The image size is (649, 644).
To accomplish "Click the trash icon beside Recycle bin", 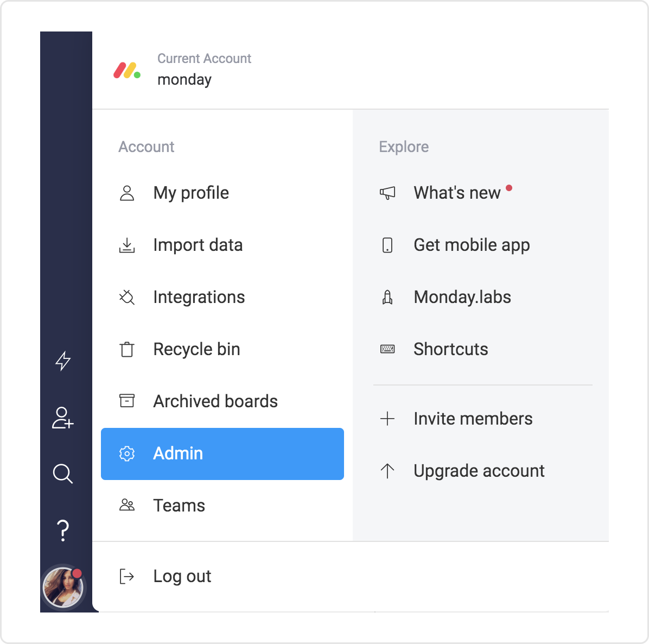I will (x=127, y=349).
